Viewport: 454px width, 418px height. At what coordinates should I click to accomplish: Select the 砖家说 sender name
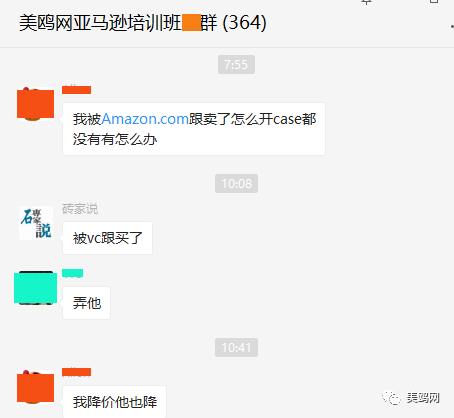[x=80, y=209]
